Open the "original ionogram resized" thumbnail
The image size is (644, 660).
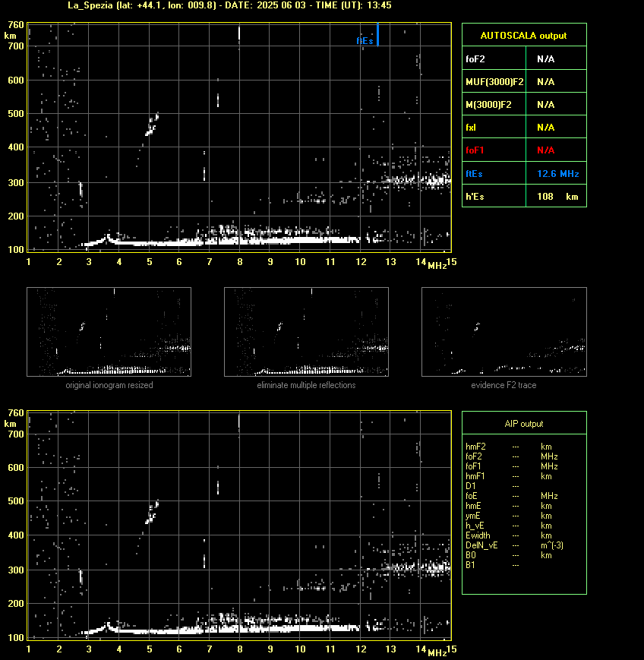pos(109,332)
